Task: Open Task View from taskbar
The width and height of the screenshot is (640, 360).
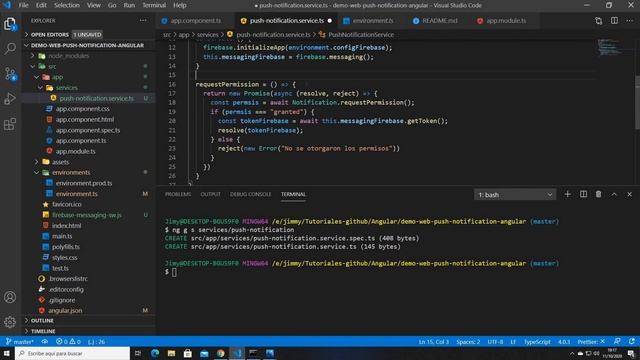Action: click(138, 353)
